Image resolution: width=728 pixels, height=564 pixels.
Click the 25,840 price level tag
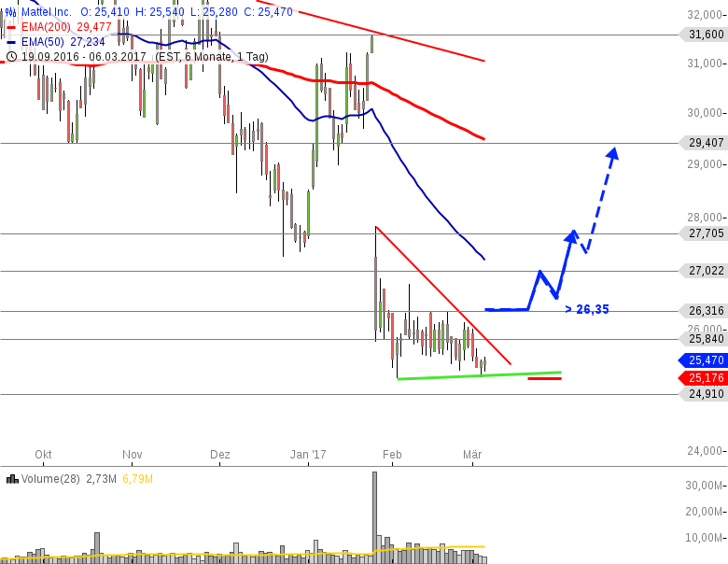point(703,339)
